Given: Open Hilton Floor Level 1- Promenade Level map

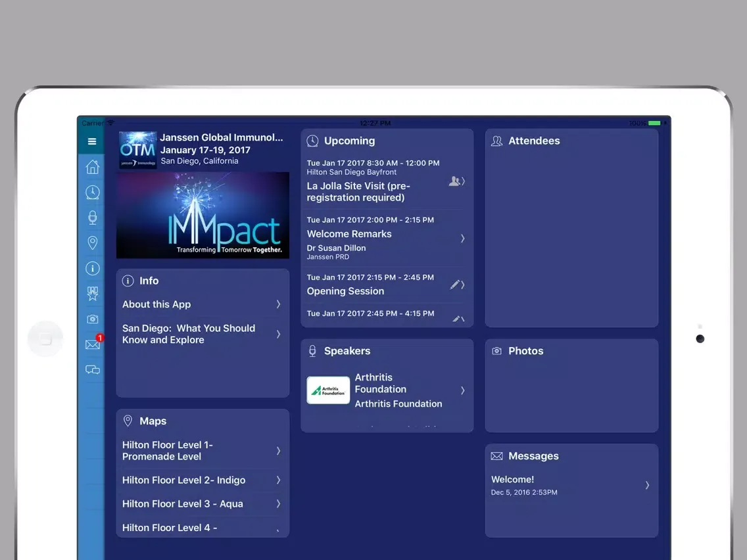Looking at the screenshot, I should [x=203, y=450].
